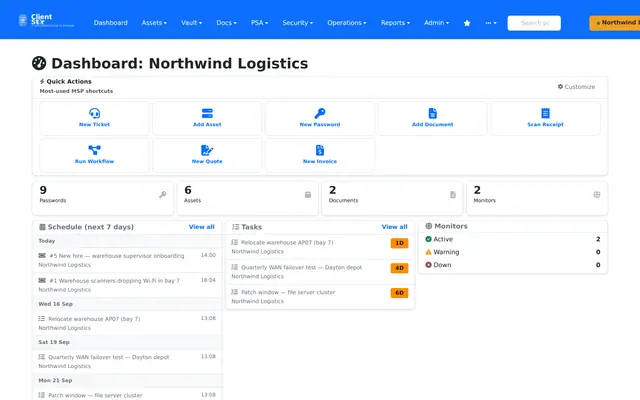
Task: Click the file icon on Documents card
Action: [453, 195]
